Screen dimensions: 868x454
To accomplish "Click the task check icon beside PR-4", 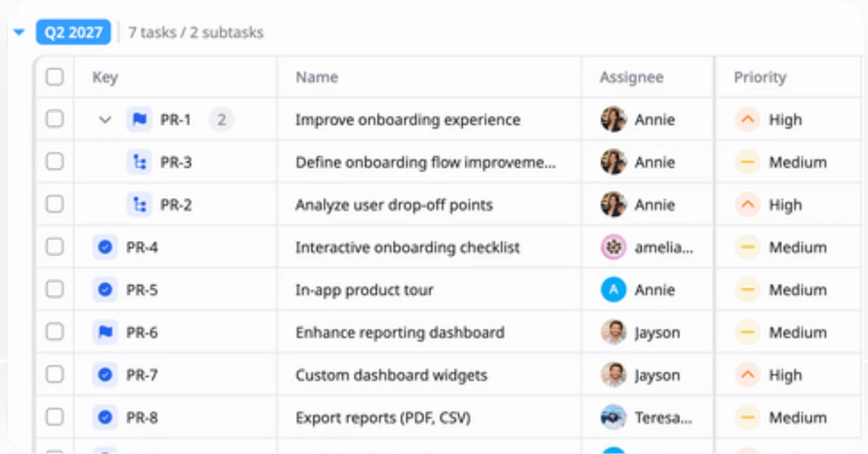I will pos(105,247).
